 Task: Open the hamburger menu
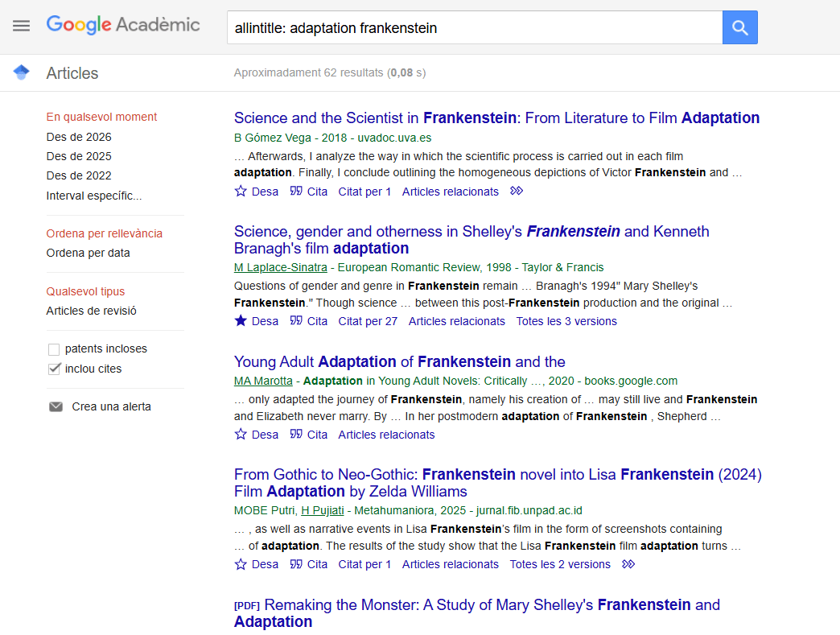click(22, 26)
